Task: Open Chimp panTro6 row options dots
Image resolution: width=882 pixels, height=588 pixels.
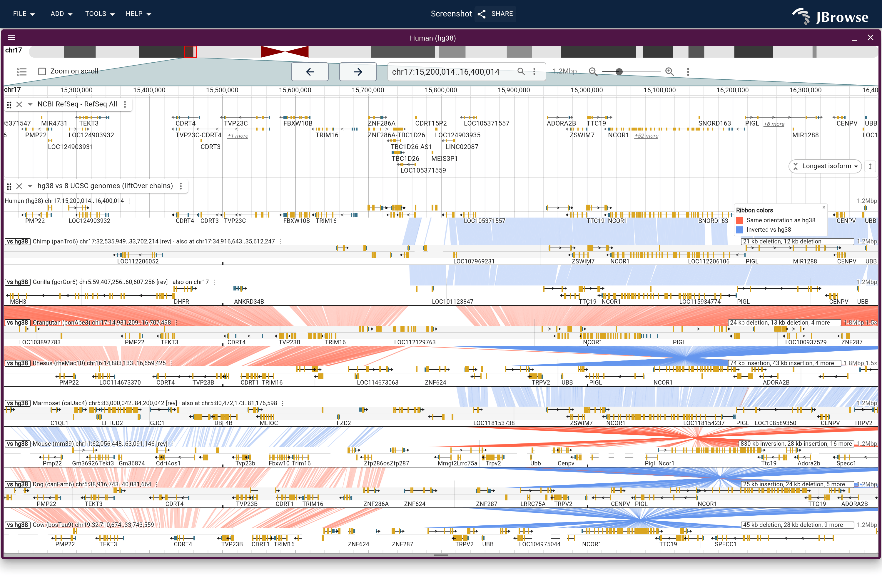Action: tap(280, 241)
